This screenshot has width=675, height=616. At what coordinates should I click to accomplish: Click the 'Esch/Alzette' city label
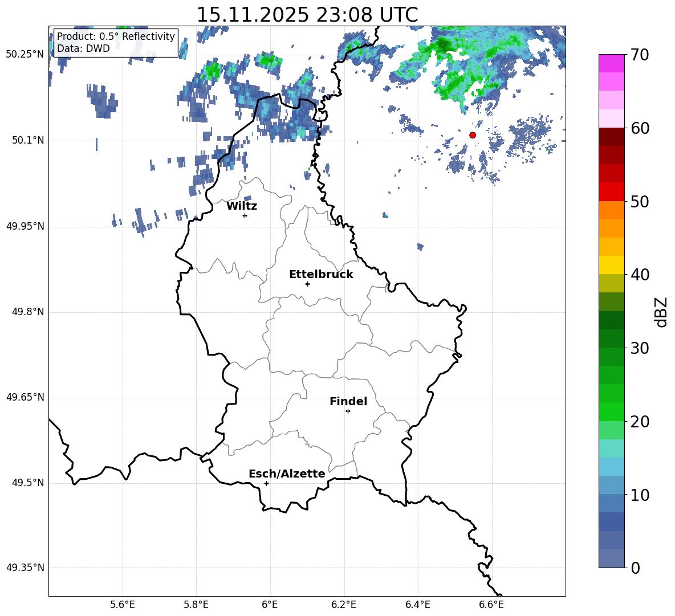pos(287,474)
